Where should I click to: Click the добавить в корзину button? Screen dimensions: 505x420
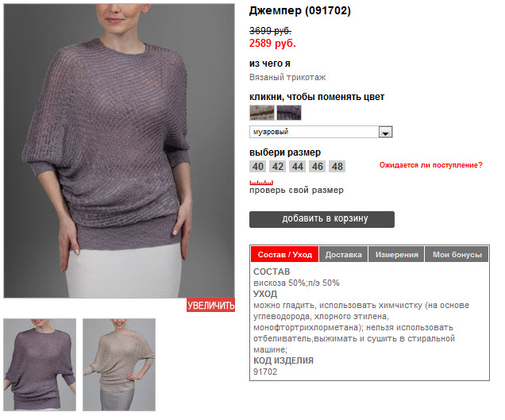pos(322,219)
